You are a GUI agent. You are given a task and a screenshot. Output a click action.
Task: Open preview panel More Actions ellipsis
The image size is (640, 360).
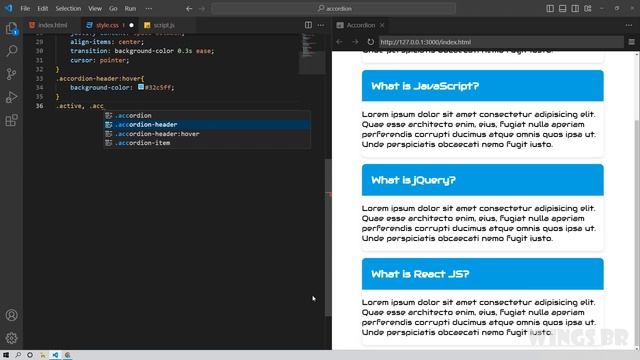(629, 25)
